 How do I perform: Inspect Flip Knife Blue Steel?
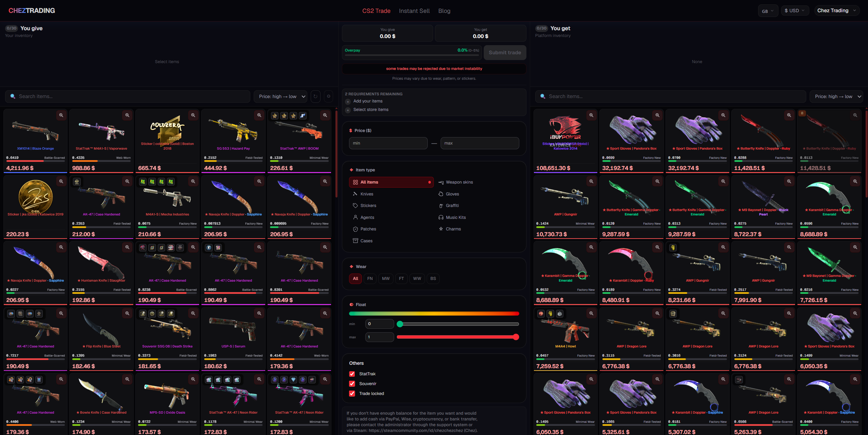(127, 314)
